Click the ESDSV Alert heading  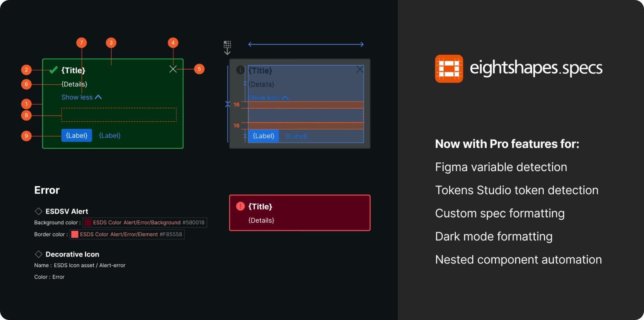click(67, 211)
